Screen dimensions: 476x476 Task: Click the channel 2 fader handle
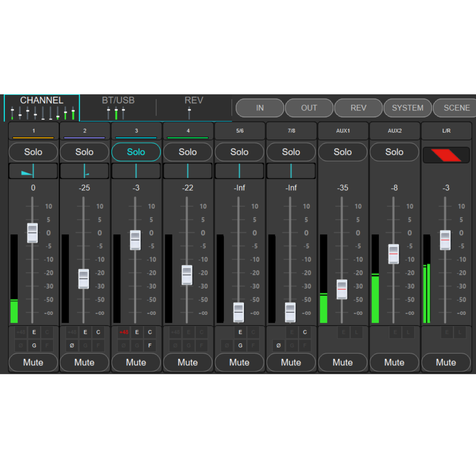tap(84, 279)
